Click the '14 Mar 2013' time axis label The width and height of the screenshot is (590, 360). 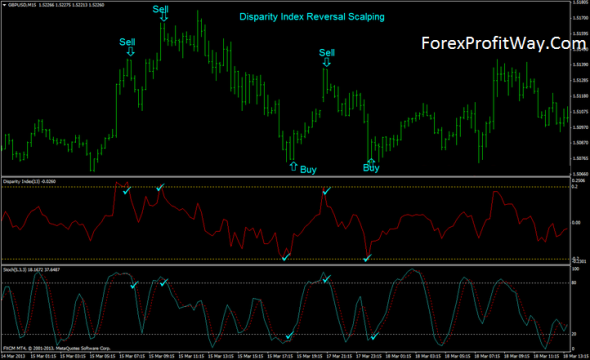coord(13,356)
